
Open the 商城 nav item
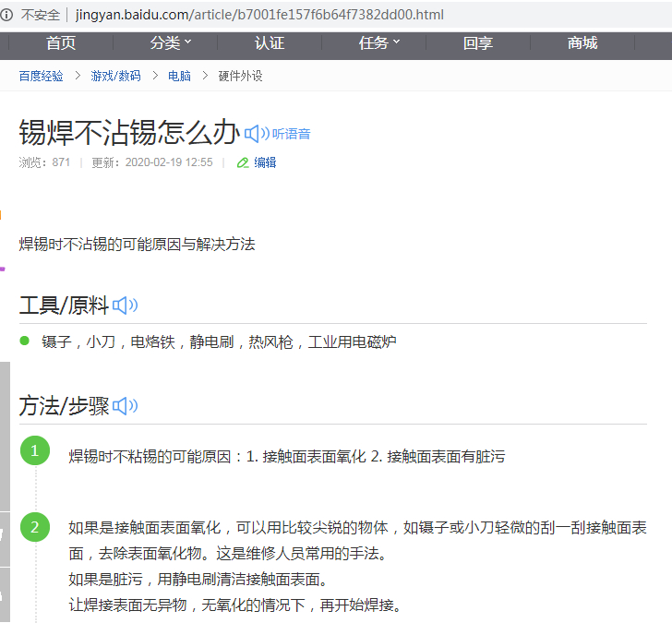pos(582,42)
